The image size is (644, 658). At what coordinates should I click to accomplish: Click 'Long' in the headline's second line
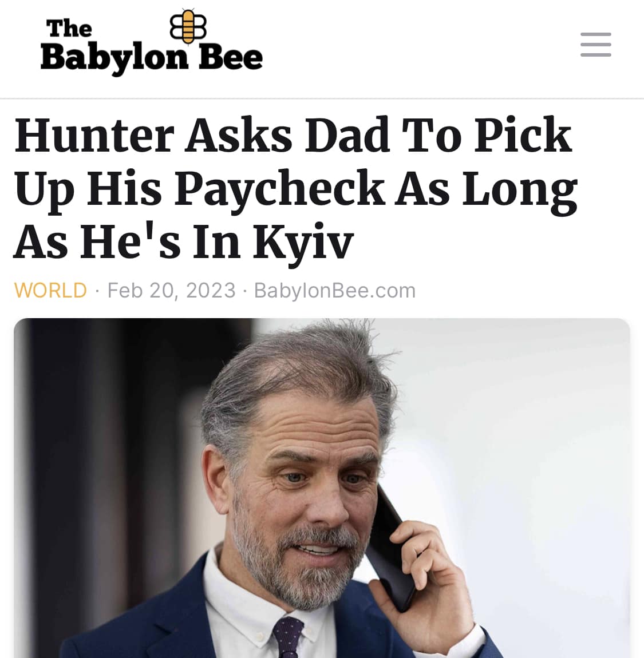(x=520, y=191)
